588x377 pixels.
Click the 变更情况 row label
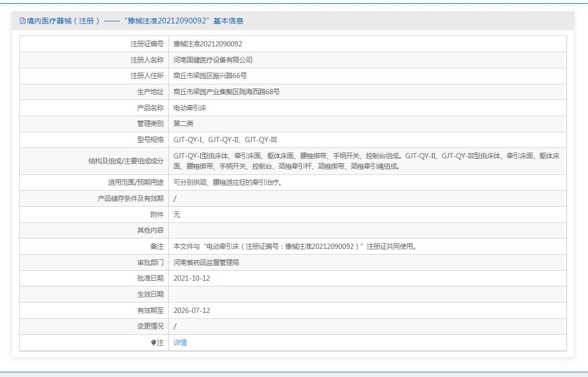click(x=150, y=326)
